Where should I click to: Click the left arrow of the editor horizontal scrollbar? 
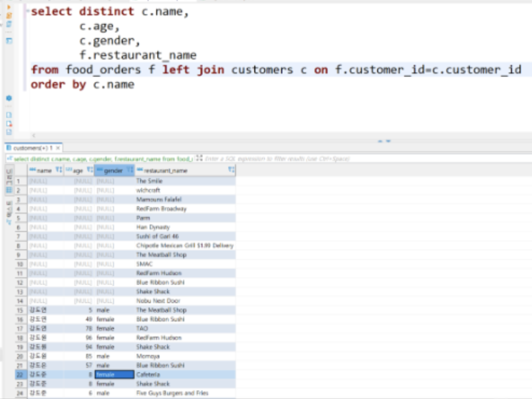[x=33, y=135]
